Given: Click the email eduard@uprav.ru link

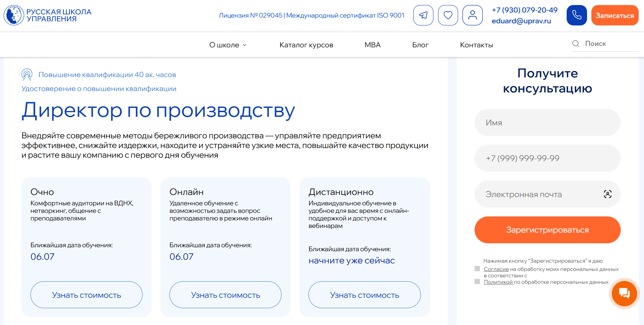Looking at the screenshot, I should (x=521, y=21).
